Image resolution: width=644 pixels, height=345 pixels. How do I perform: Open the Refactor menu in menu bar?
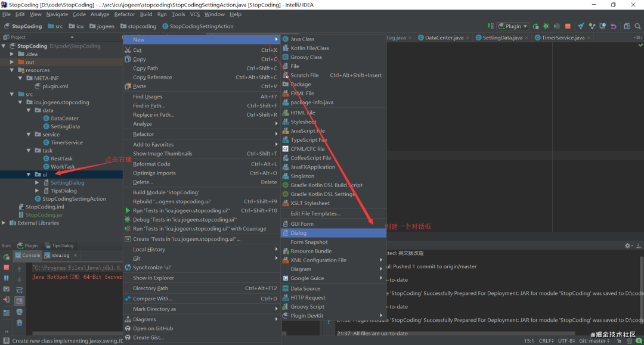pos(125,14)
